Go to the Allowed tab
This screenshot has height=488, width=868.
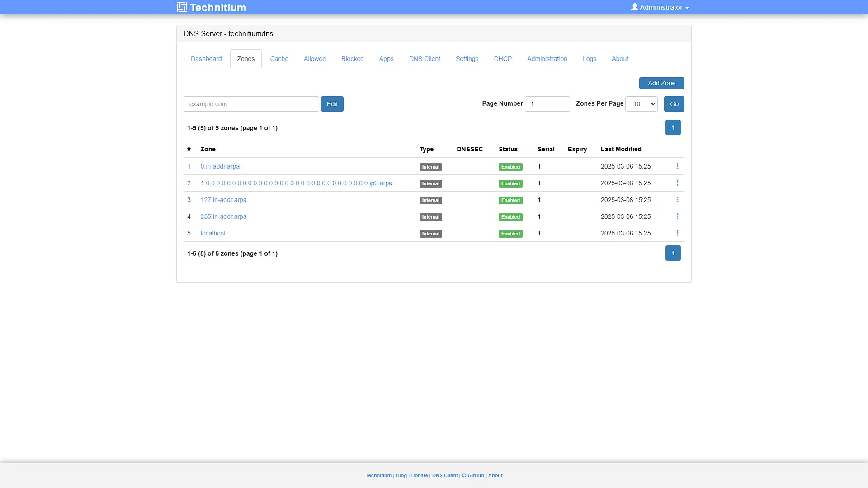pyautogui.click(x=315, y=59)
